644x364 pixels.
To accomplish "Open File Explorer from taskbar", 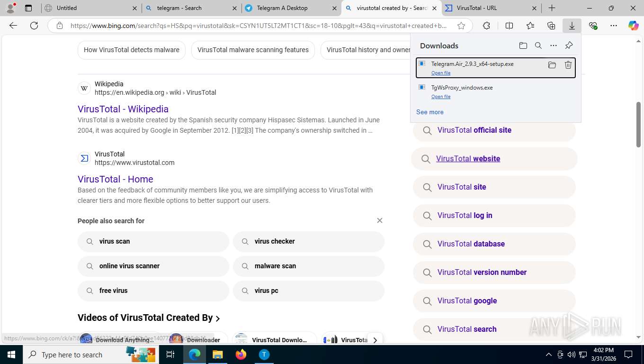I will point(217,355).
